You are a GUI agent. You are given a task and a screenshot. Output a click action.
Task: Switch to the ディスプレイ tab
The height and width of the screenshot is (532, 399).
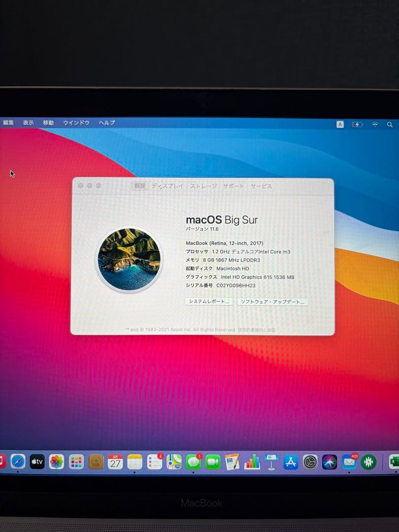[x=167, y=186]
